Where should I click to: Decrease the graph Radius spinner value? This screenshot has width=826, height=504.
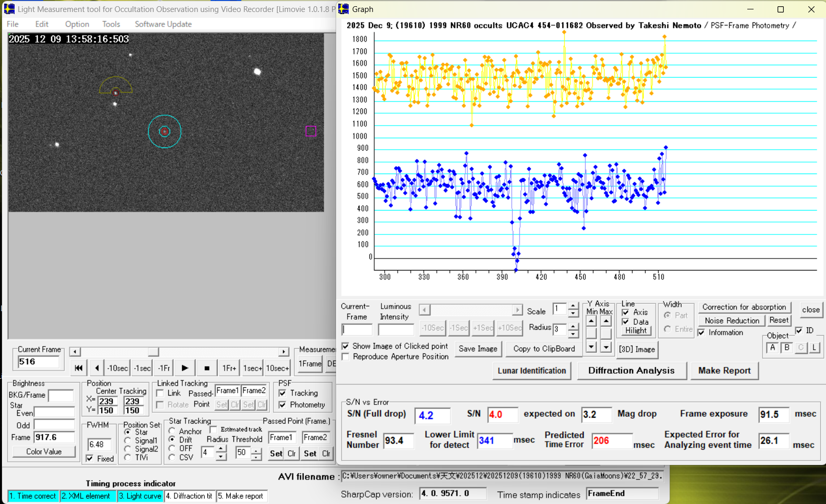(573, 333)
